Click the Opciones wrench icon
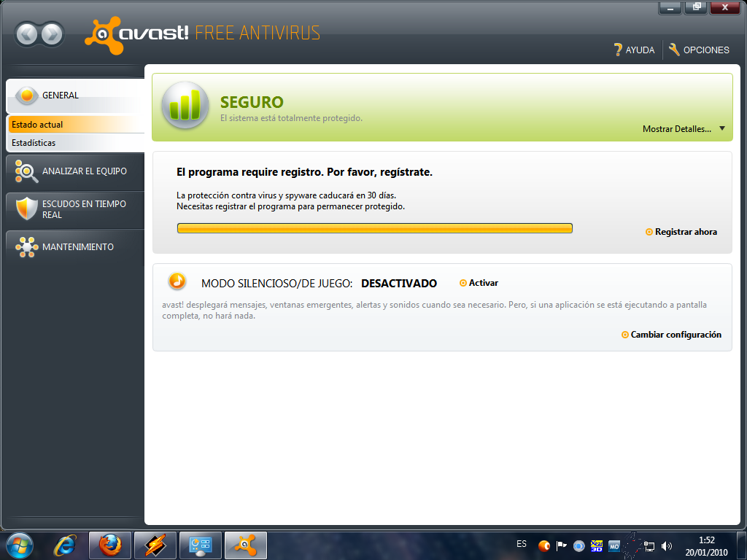The width and height of the screenshot is (747, 560). pos(675,50)
